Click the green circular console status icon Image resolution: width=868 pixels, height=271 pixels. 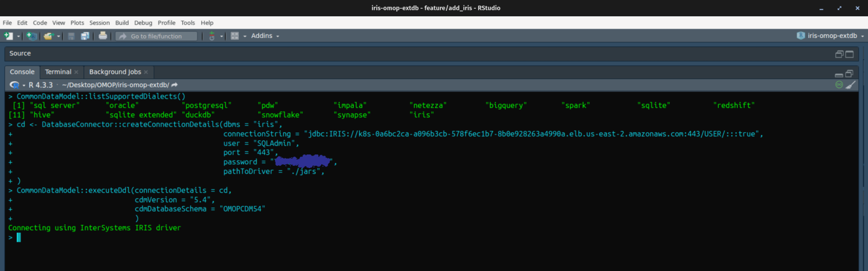pyautogui.click(x=839, y=85)
